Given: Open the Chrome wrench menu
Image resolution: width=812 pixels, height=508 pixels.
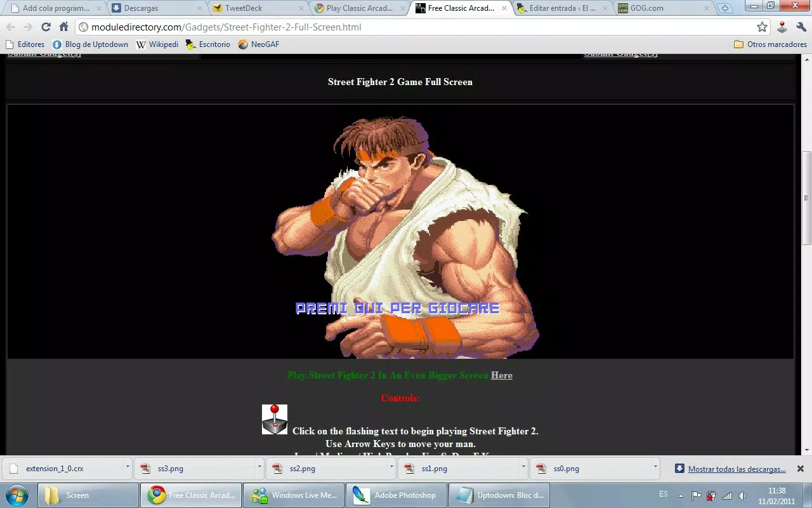Looking at the screenshot, I should tap(801, 27).
